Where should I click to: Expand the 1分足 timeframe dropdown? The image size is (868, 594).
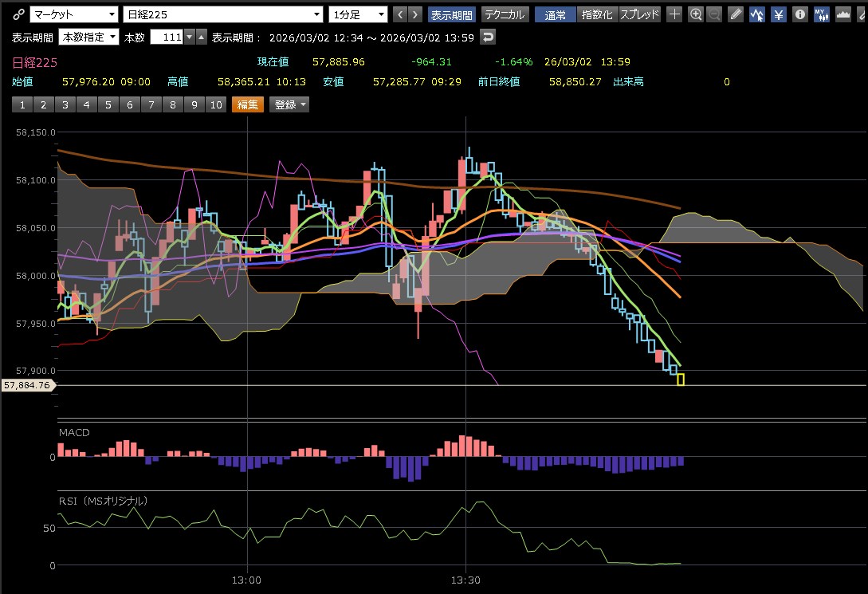(358, 14)
